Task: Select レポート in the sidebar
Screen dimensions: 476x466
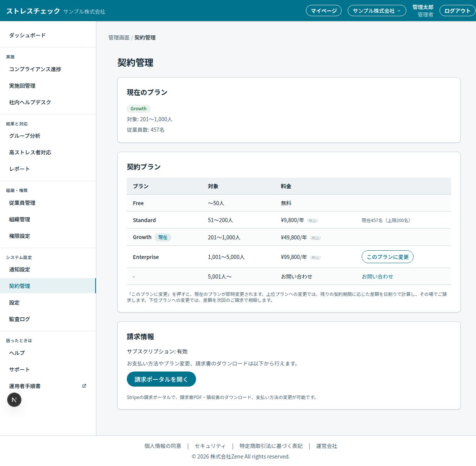Action: click(x=48, y=169)
